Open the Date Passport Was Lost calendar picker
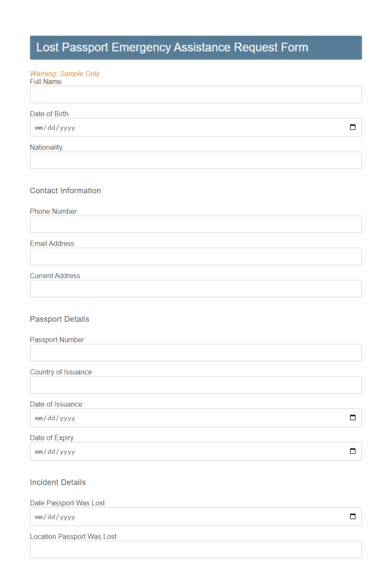The image size is (392, 566). [352, 516]
